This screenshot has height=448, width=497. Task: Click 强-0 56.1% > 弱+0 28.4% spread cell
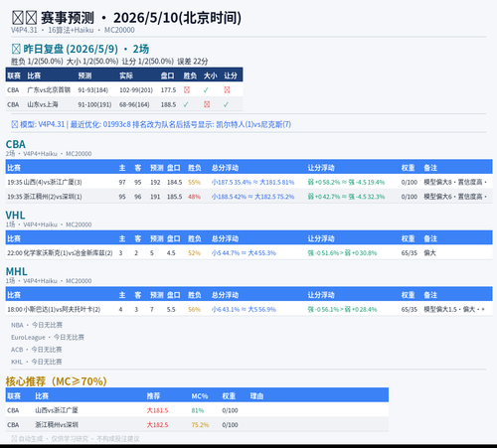(x=342, y=309)
